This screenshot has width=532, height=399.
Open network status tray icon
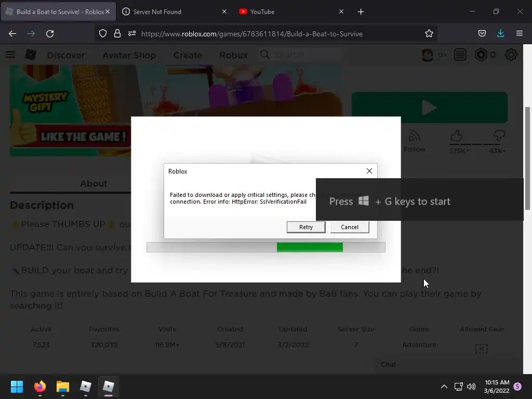coord(458,387)
